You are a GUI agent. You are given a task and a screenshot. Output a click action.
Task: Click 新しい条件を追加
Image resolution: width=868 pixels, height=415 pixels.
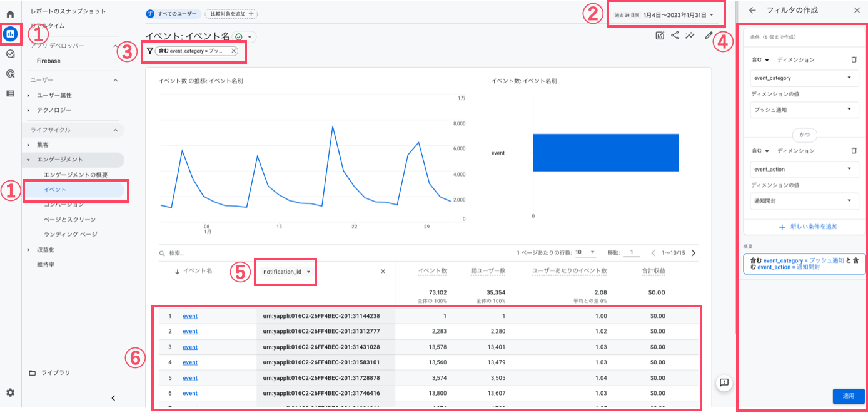click(x=809, y=227)
